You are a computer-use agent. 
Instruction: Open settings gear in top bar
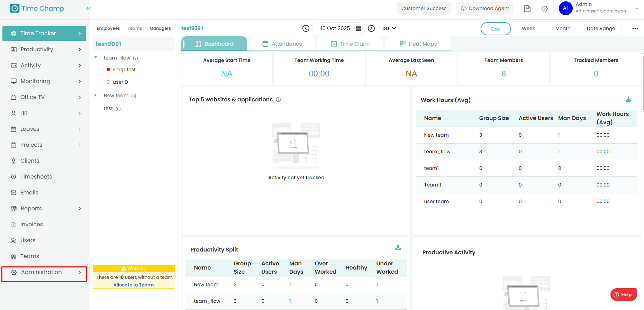click(x=545, y=9)
